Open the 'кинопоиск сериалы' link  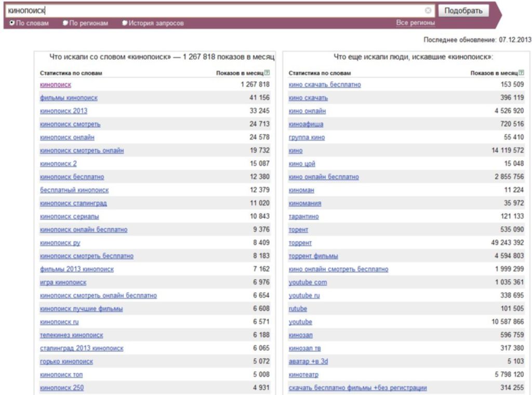point(70,216)
